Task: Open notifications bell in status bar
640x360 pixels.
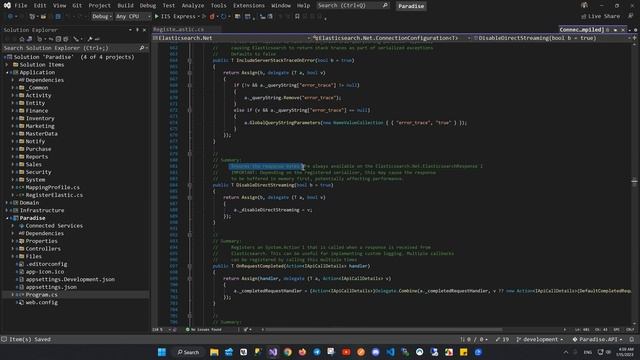Action: pos(631,339)
